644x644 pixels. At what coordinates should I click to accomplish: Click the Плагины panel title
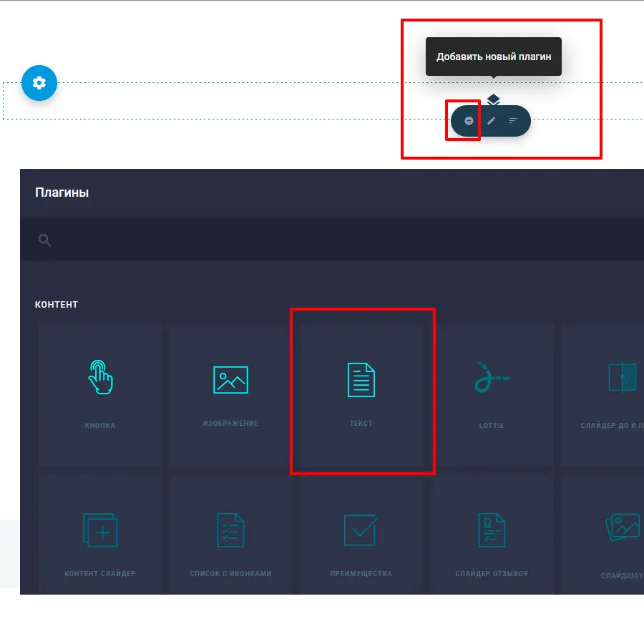coord(62,192)
